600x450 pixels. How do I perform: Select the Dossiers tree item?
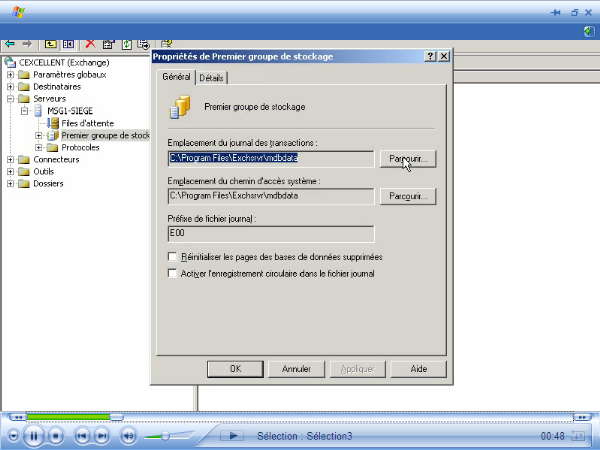click(48, 184)
